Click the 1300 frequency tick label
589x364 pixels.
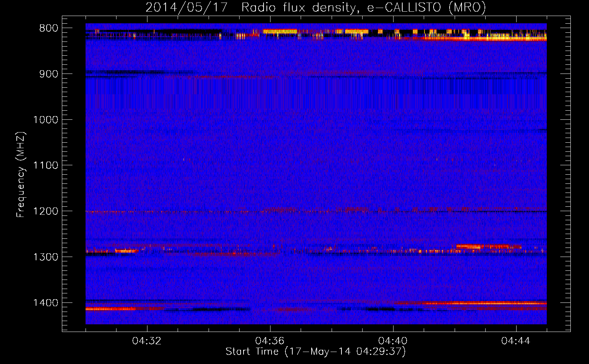(x=46, y=257)
